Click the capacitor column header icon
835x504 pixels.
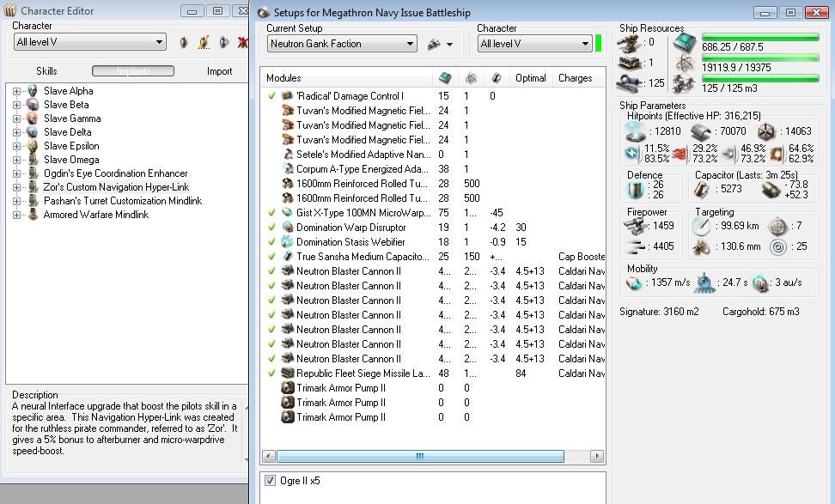(497, 78)
